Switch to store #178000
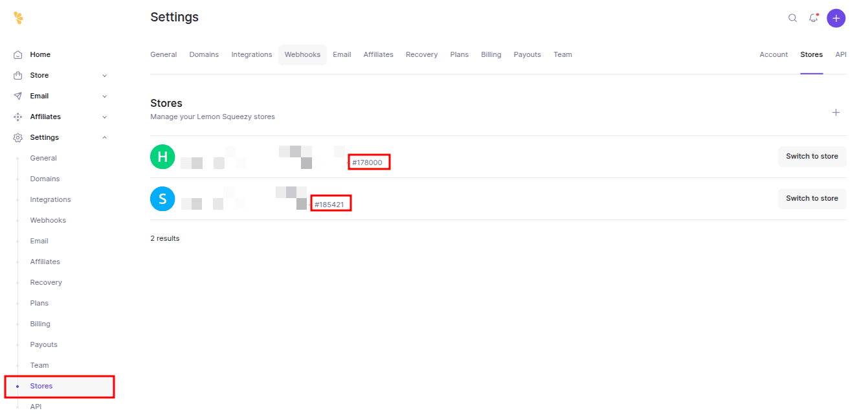 tap(812, 157)
